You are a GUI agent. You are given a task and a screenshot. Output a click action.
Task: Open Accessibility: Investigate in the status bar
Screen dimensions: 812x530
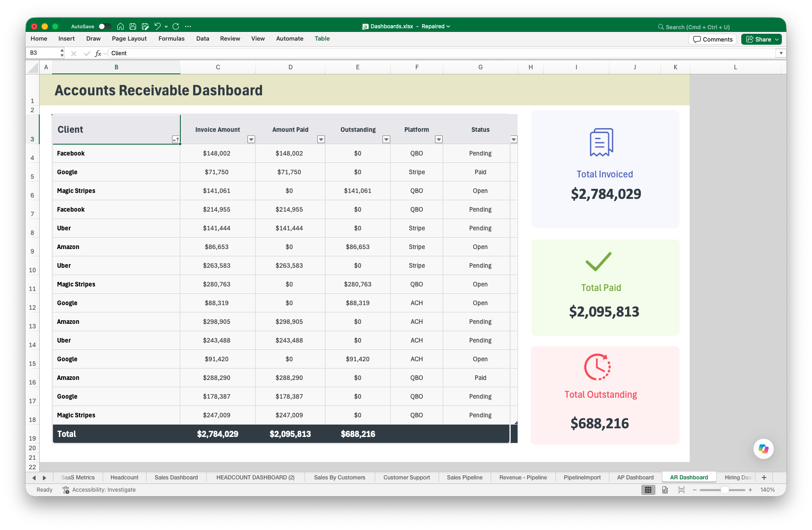[99, 490]
